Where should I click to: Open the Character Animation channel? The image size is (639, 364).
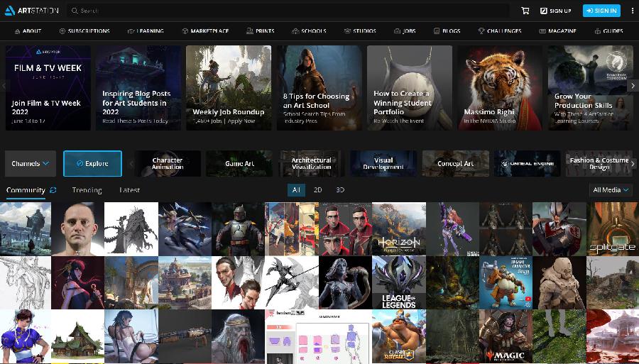(168, 163)
